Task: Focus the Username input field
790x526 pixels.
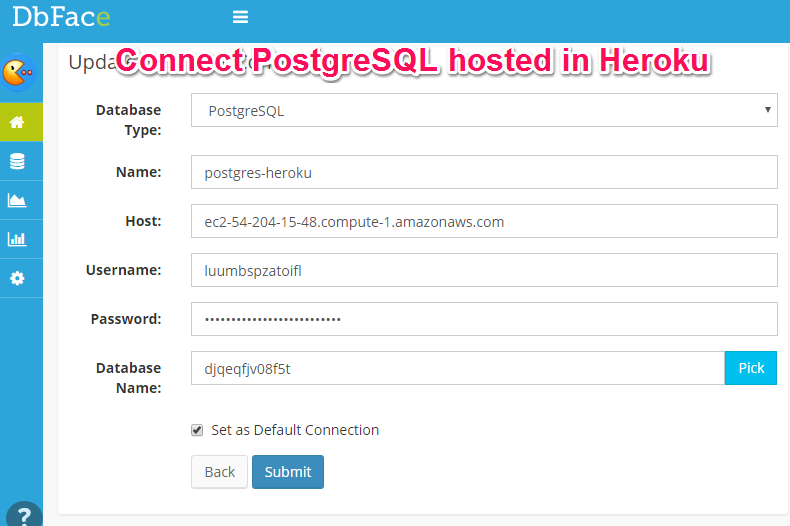Action: pyautogui.click(x=484, y=270)
